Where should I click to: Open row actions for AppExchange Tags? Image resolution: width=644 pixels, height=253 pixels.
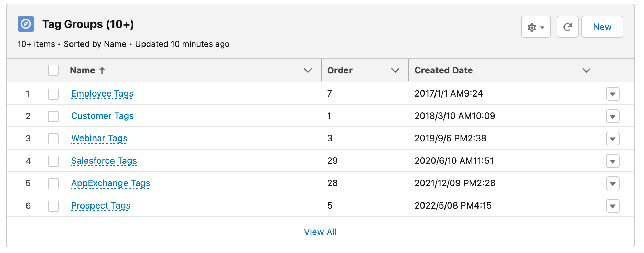tap(612, 184)
